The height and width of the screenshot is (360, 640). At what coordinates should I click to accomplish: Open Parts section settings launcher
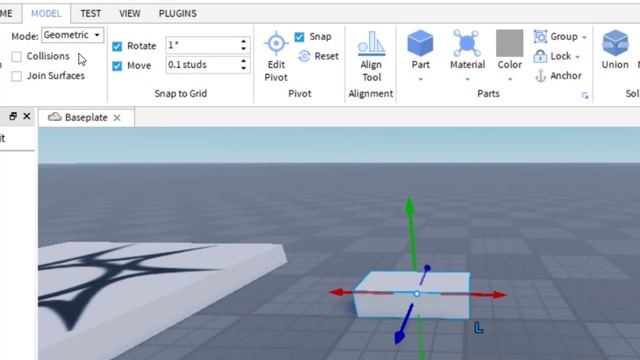(x=585, y=96)
